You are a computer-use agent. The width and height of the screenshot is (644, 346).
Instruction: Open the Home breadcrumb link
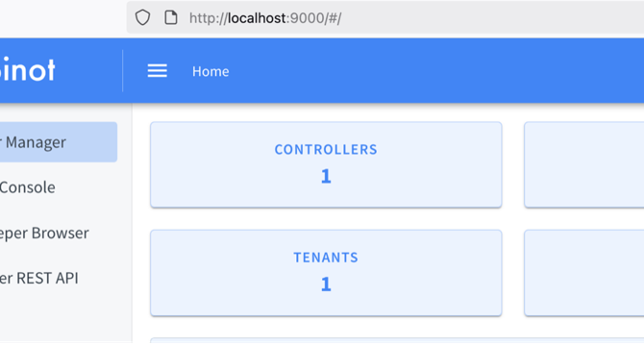[x=211, y=71]
